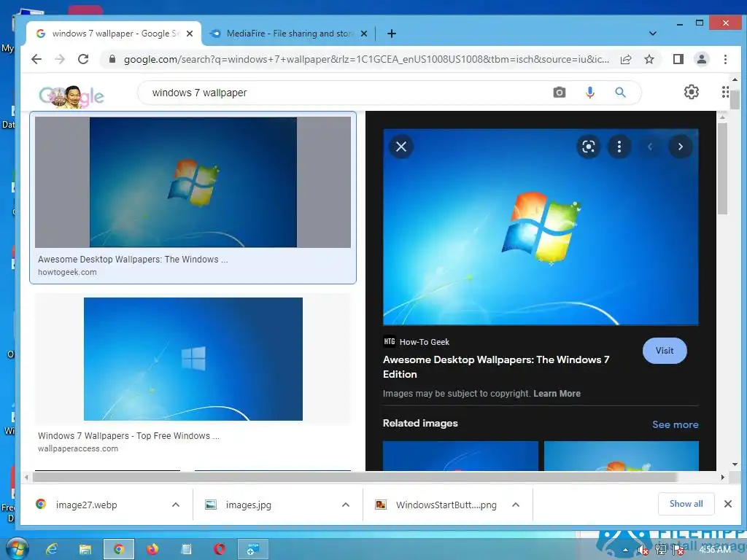Screen dimensions: 747x560
Task: Show next image in preview
Action: (x=681, y=147)
